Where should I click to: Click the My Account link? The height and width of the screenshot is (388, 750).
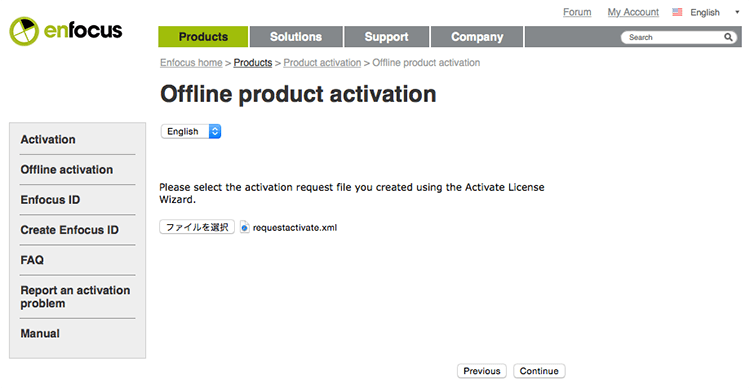pos(633,12)
